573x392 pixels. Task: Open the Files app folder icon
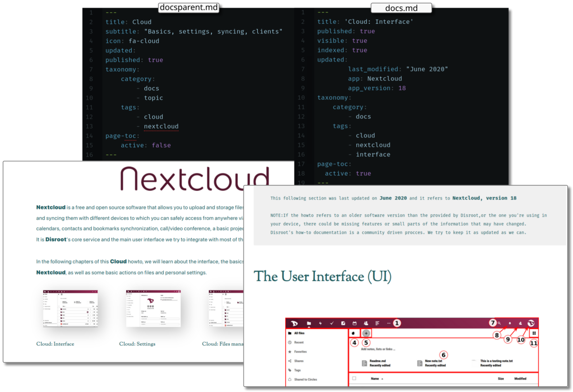(x=309, y=323)
